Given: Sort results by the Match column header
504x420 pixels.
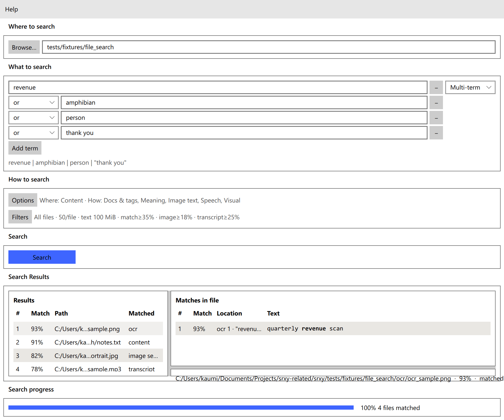Looking at the screenshot, I should [x=40, y=313].
